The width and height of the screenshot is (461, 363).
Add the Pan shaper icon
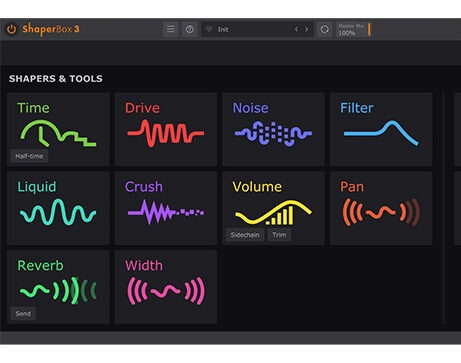tap(381, 212)
